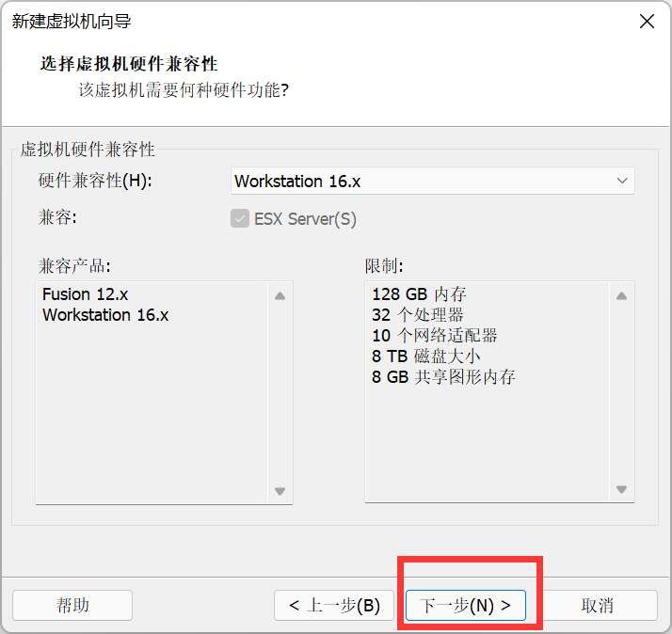The height and width of the screenshot is (634, 672).
Task: Toggle the ESX Server(S) checkbox
Action: pos(239,219)
